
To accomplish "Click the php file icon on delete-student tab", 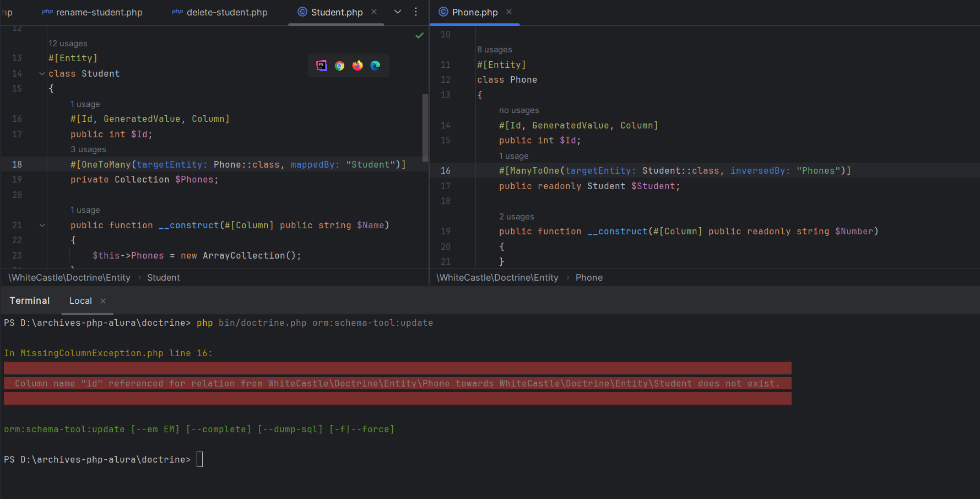I will pos(177,12).
